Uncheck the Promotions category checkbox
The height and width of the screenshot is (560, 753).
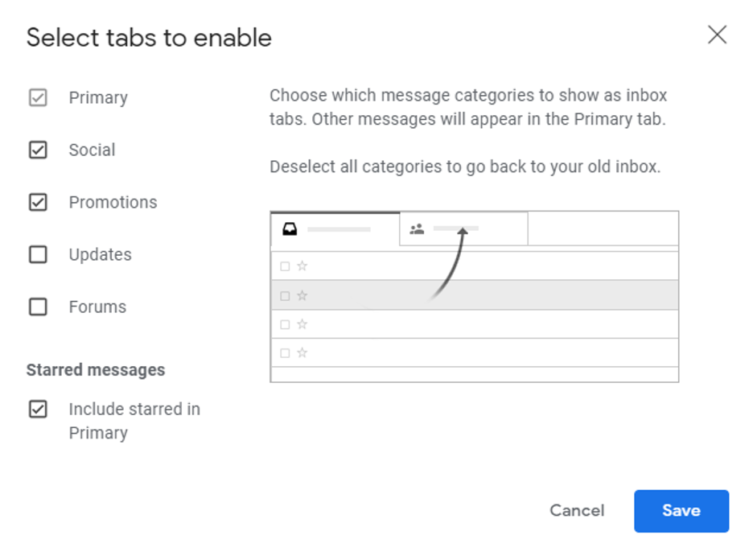coord(38,202)
